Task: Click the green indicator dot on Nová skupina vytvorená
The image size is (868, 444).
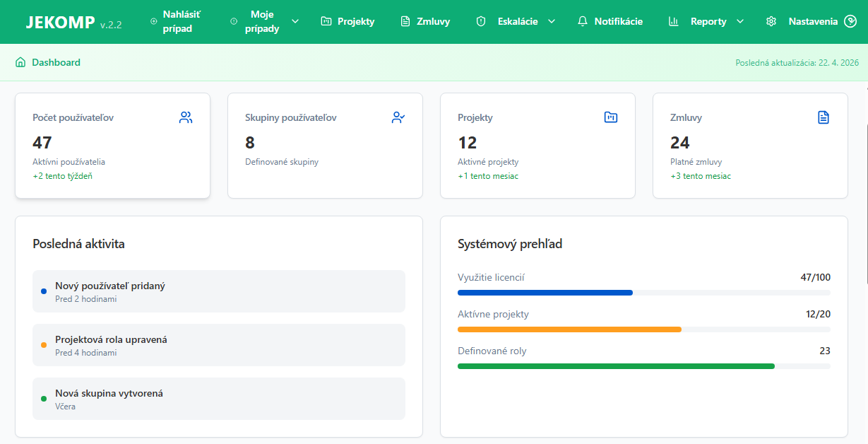Action: coord(44,398)
